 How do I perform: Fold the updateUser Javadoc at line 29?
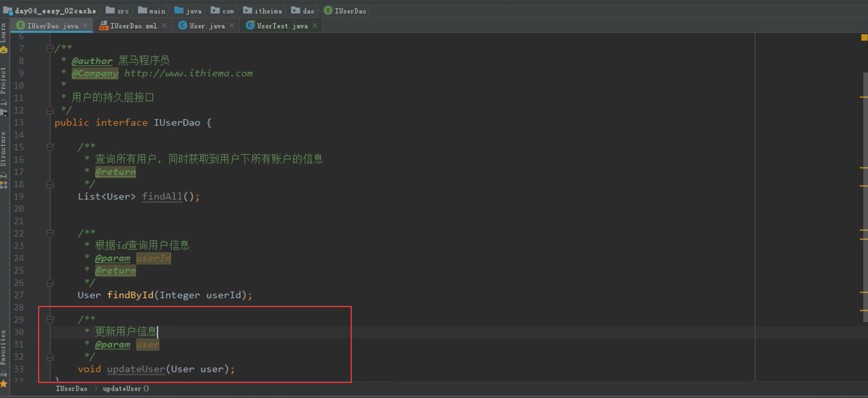(x=50, y=320)
